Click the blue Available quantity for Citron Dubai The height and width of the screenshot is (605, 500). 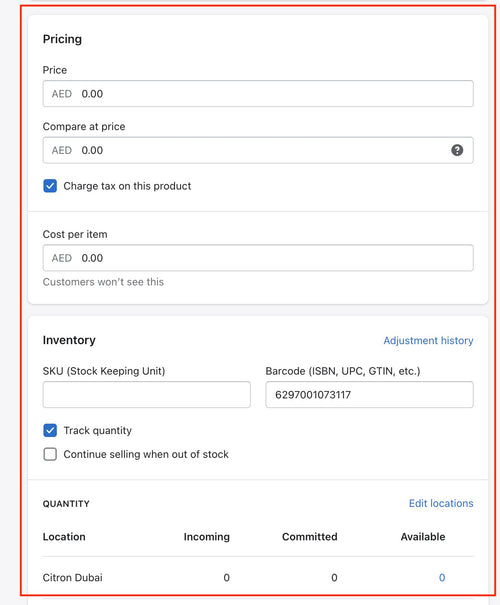442,578
